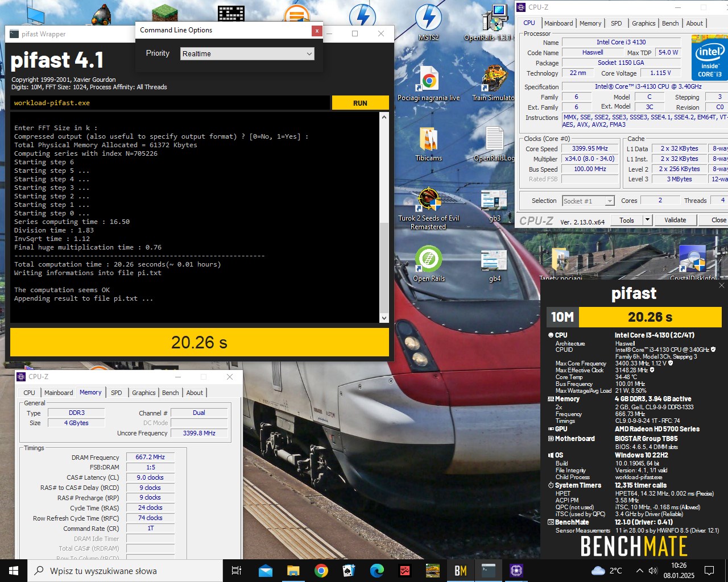Open the gb4 image file

pyautogui.click(x=494, y=265)
